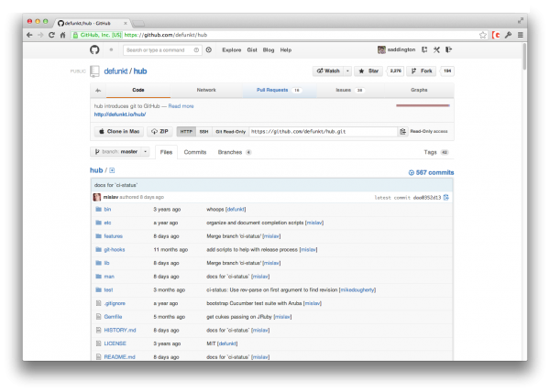Click the Gemfile file icon

[x=99, y=317]
